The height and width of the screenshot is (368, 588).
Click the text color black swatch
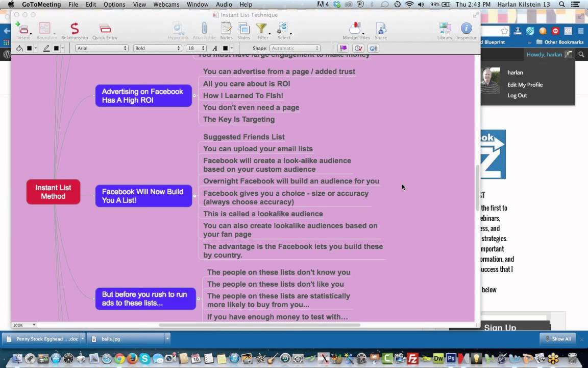coord(226,48)
